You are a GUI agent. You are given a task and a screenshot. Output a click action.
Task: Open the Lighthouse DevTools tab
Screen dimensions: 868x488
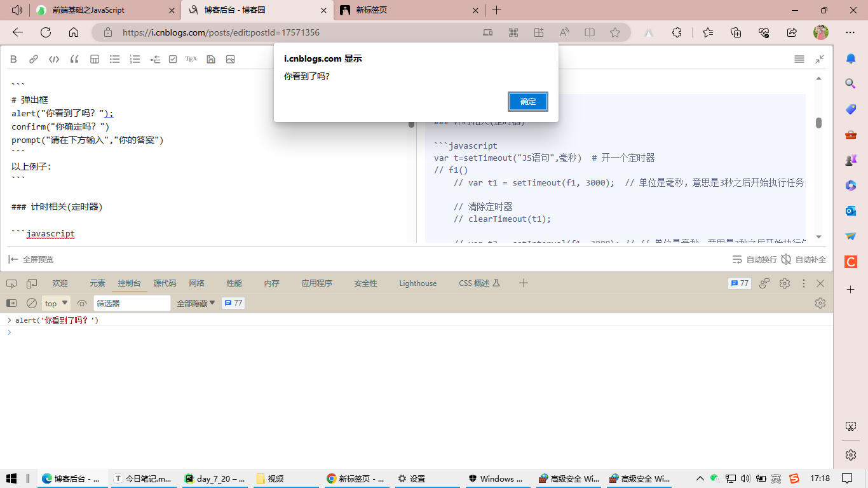pos(417,283)
